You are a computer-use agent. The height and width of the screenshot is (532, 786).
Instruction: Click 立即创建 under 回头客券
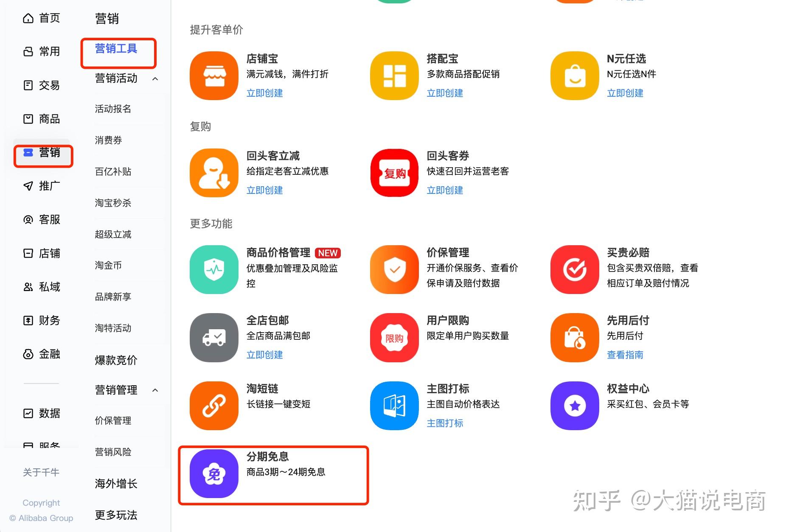pyautogui.click(x=445, y=190)
